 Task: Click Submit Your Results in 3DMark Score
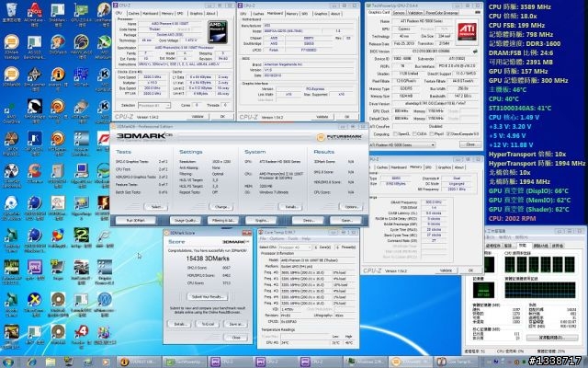[208, 296]
